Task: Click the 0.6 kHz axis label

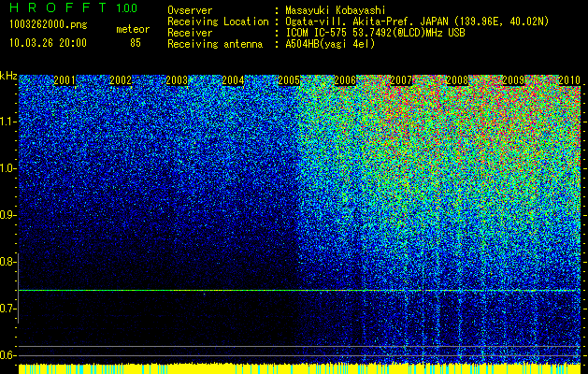Action: (7, 355)
